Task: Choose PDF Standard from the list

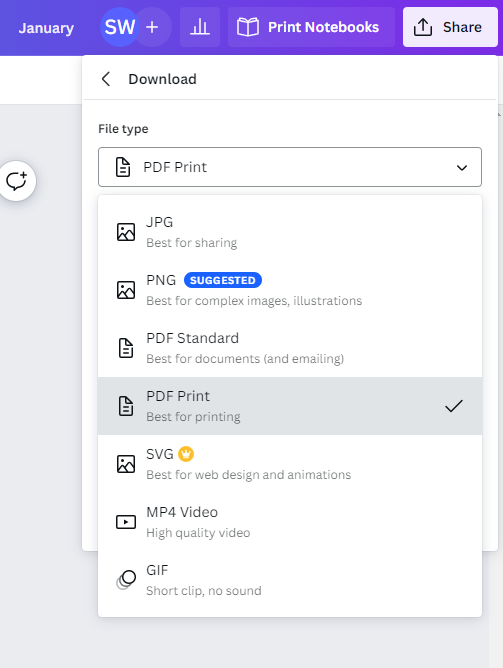Action: pyautogui.click(x=290, y=348)
